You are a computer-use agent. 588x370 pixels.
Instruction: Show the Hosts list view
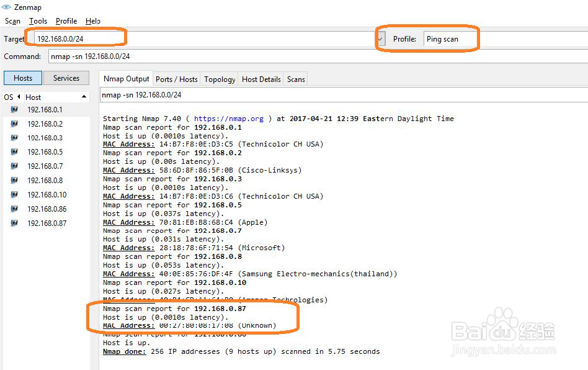click(x=23, y=78)
